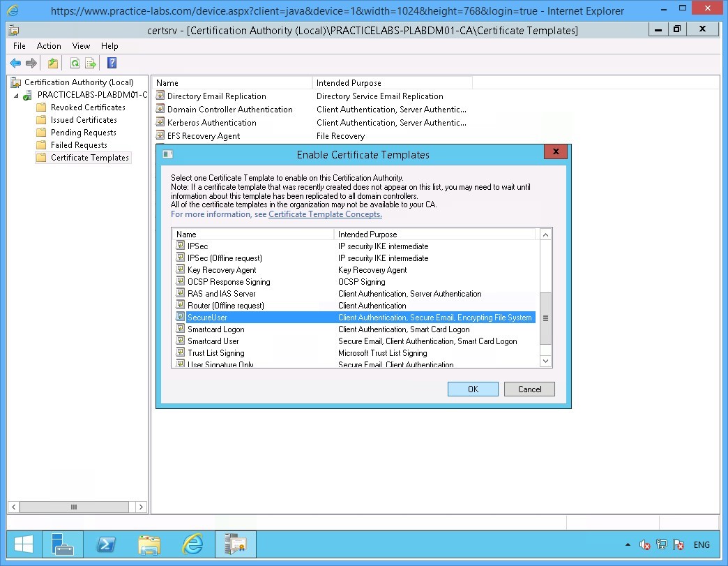Click the Show/Hide Console Tree toolbar icon
This screenshot has height=566, width=728.
(x=52, y=63)
